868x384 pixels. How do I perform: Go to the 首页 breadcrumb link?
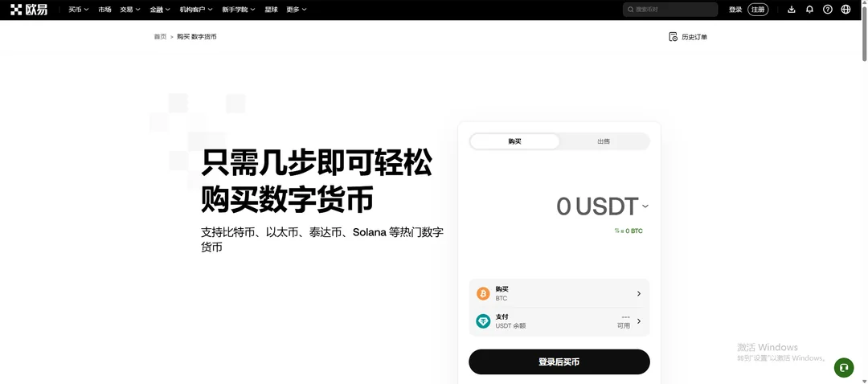(160, 36)
